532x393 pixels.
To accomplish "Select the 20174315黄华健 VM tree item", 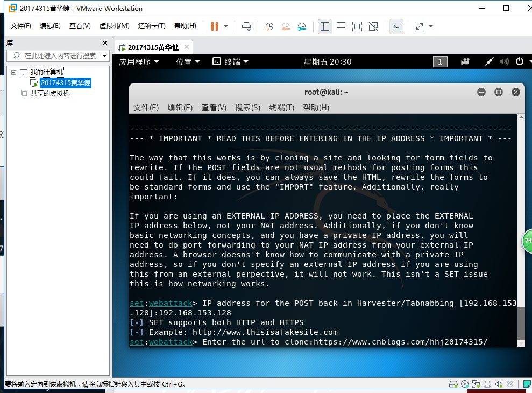I will pyautogui.click(x=66, y=82).
